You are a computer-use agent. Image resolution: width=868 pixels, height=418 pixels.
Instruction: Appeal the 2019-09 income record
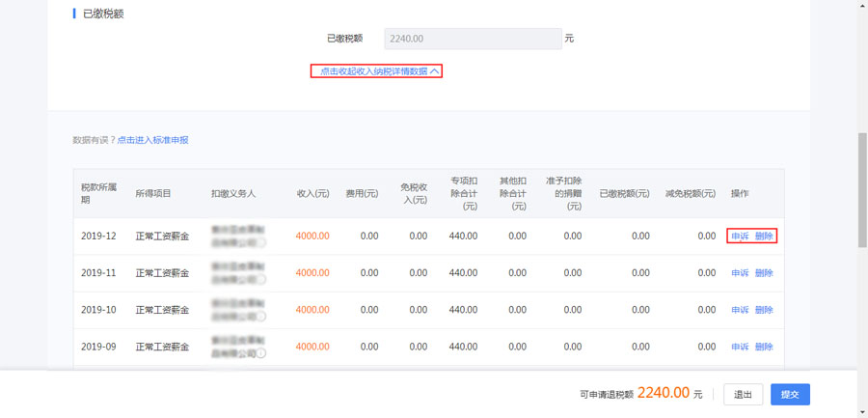point(740,347)
